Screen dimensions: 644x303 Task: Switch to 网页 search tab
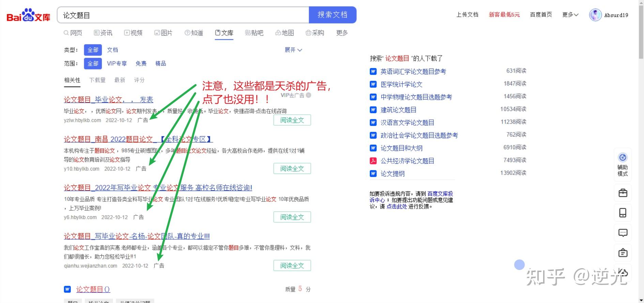73,33
